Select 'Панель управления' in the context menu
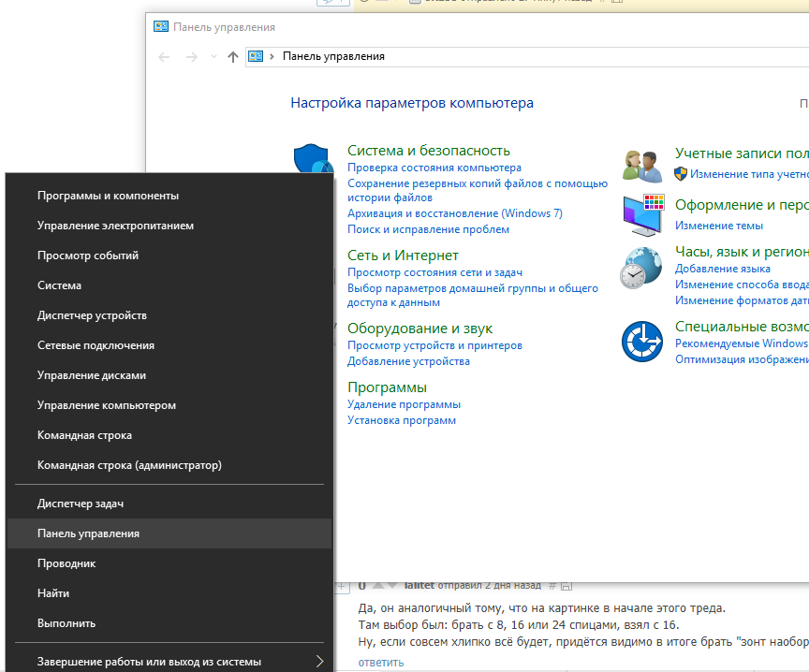The image size is (809, 672). tap(88, 533)
